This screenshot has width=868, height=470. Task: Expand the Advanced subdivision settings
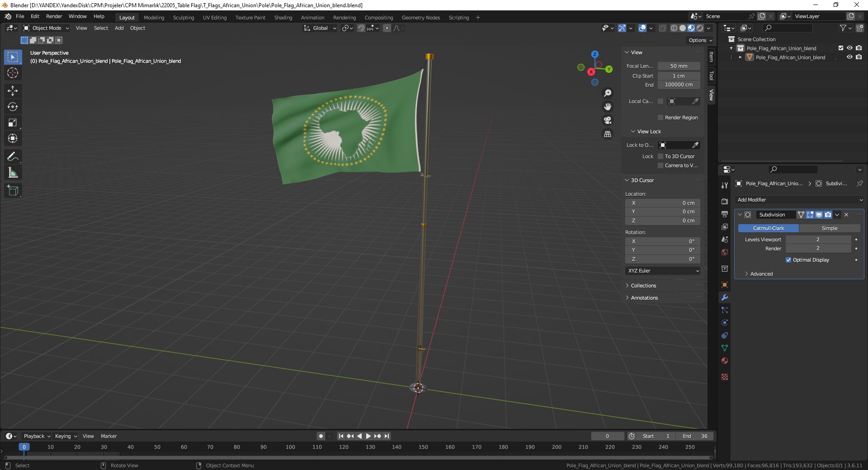pyautogui.click(x=761, y=274)
